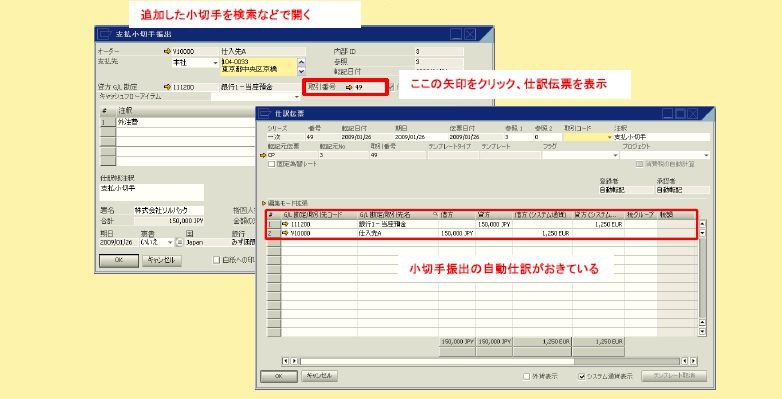Expand the 編集モード拡張 triangle

(264, 203)
